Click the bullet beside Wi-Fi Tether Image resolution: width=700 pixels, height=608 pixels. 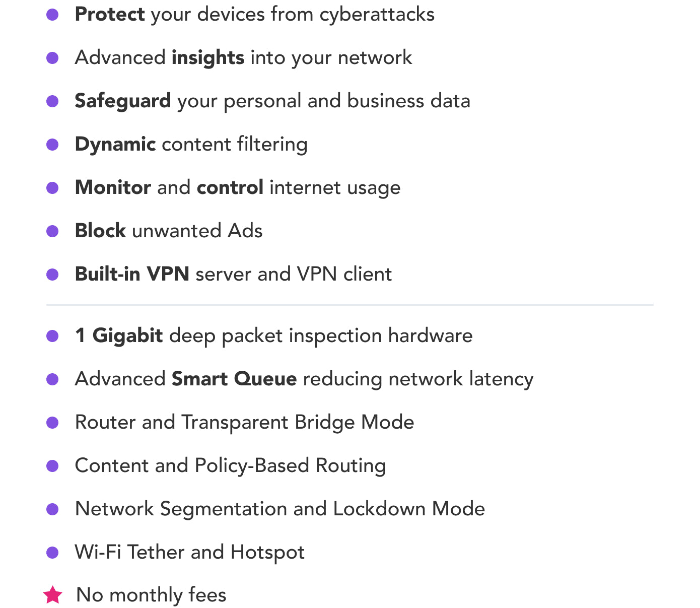(52, 553)
